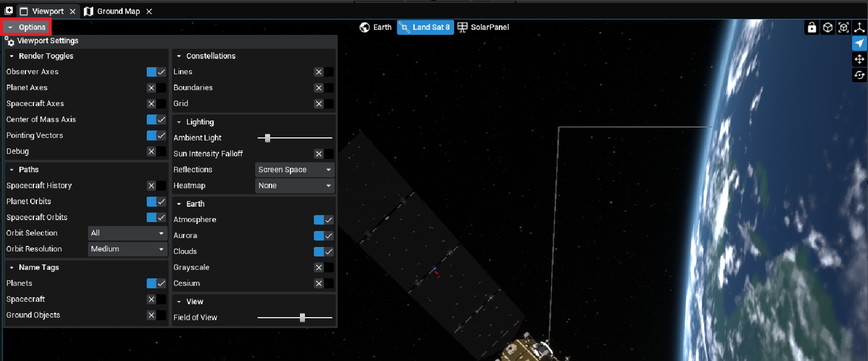Click the Ambient Light slider handle
Screen dimensions: 868x361
point(268,138)
